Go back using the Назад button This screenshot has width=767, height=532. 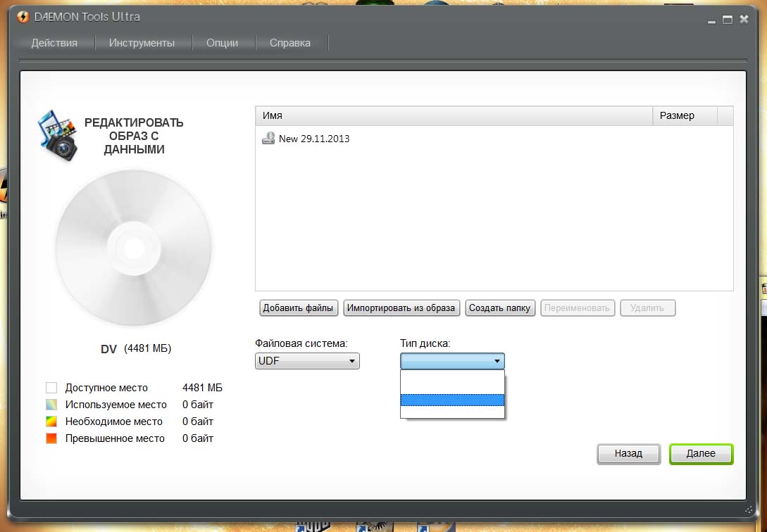(x=628, y=454)
